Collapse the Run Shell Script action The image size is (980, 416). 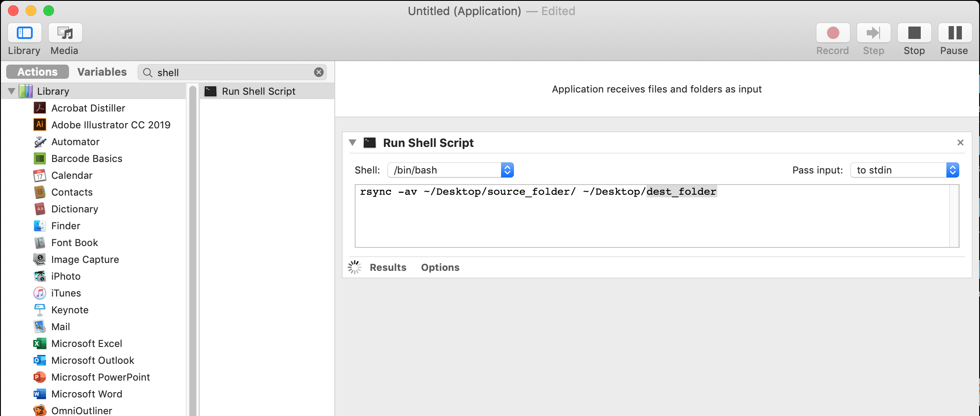(x=352, y=143)
